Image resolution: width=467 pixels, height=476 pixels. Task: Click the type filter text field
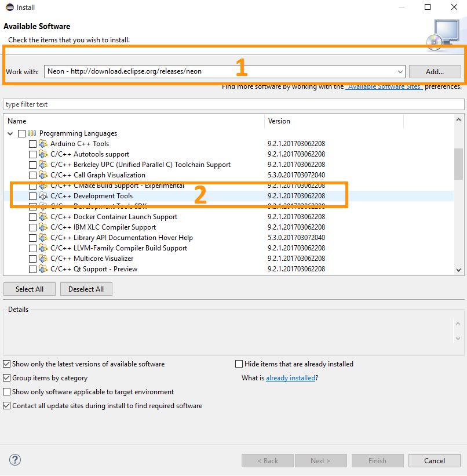[232, 104]
